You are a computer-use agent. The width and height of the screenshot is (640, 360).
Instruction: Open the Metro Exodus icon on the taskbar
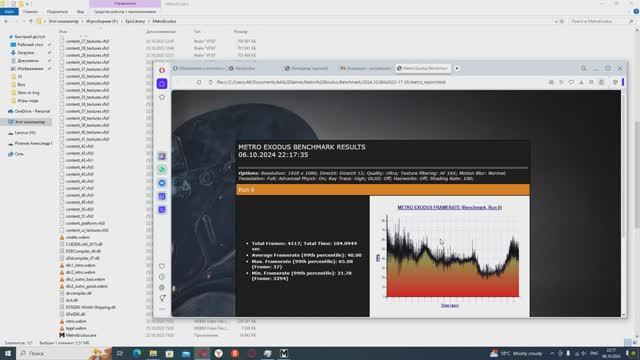284,353
